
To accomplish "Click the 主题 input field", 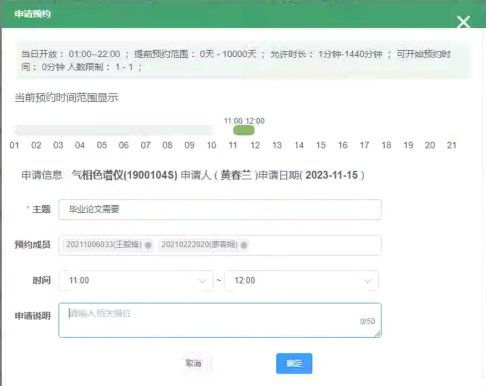I will [220, 209].
